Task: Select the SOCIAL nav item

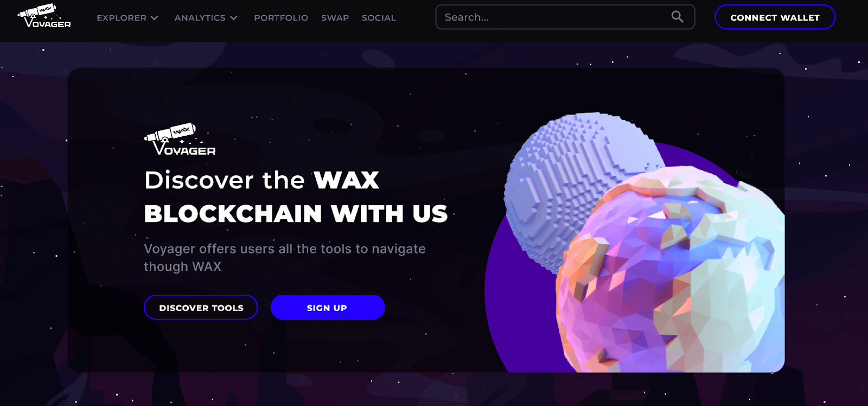Action: 379,18
